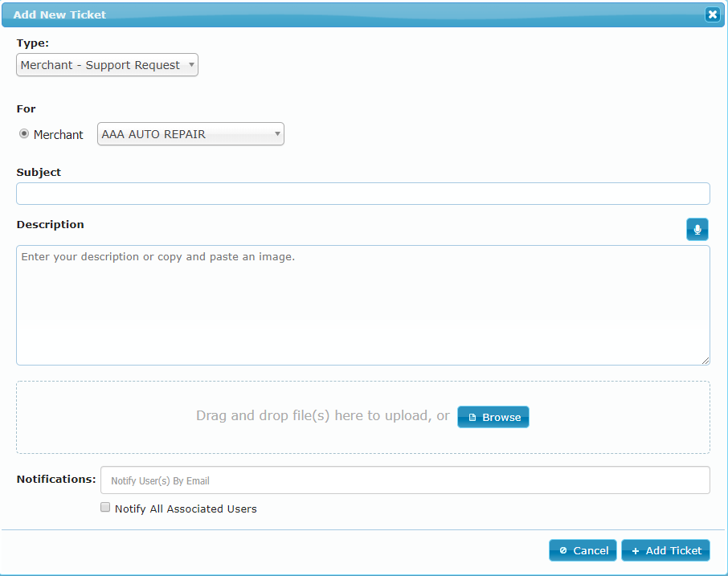Click the Description resize handle
Viewport: 728px width, 576px height.
pyautogui.click(x=706, y=361)
